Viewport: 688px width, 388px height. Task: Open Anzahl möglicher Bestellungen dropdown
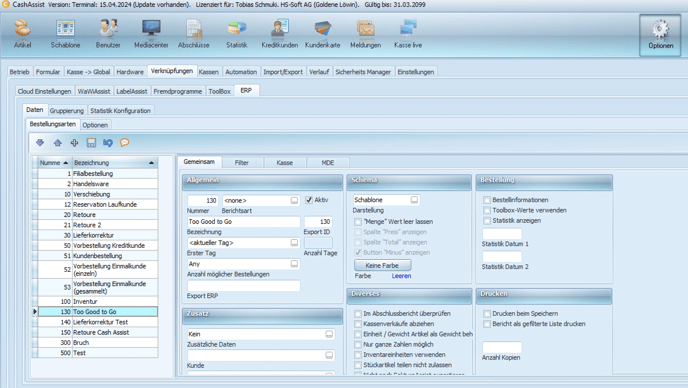[294, 264]
